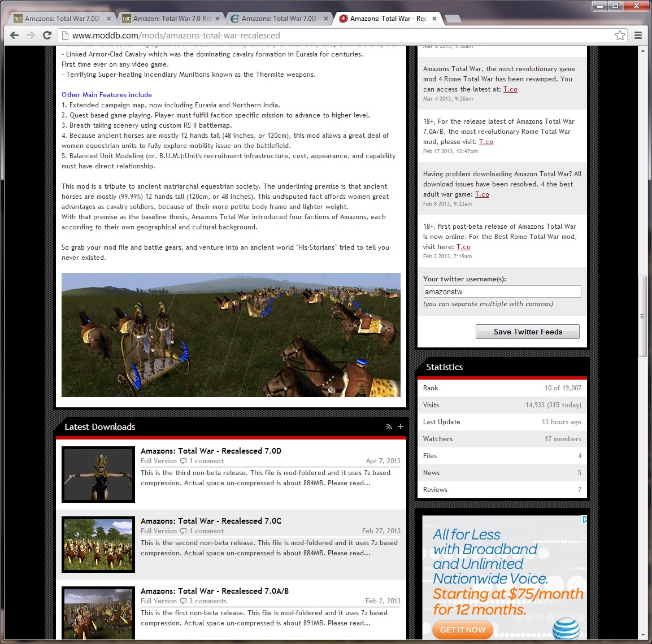Click the comment bubble icon for Recalesced 7.0C
The width and height of the screenshot is (652, 644).
point(184,531)
